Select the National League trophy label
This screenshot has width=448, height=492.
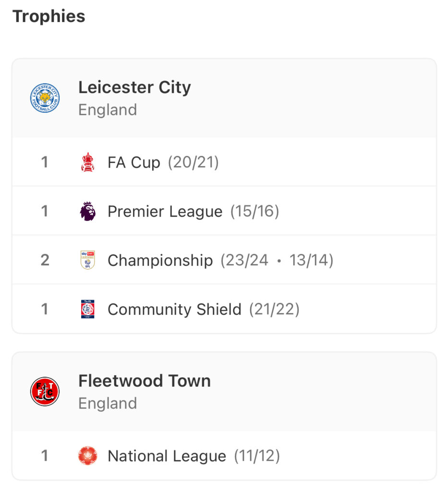(x=167, y=456)
